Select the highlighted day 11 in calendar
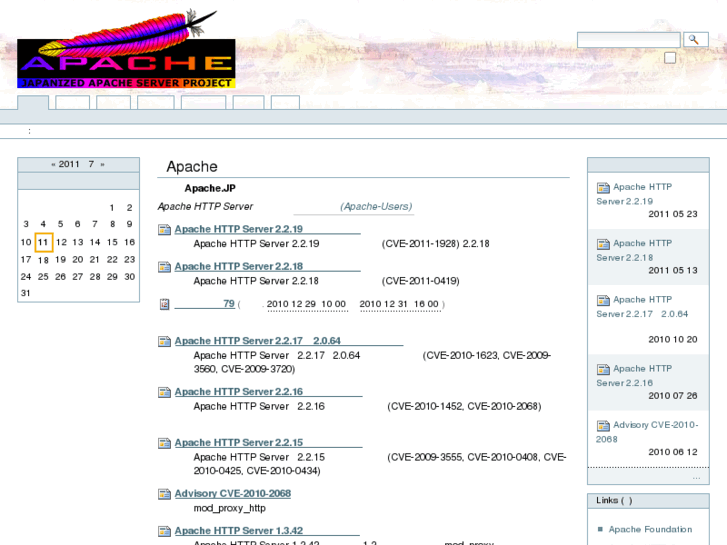Viewport: 727px width, 545px height. coord(43,242)
